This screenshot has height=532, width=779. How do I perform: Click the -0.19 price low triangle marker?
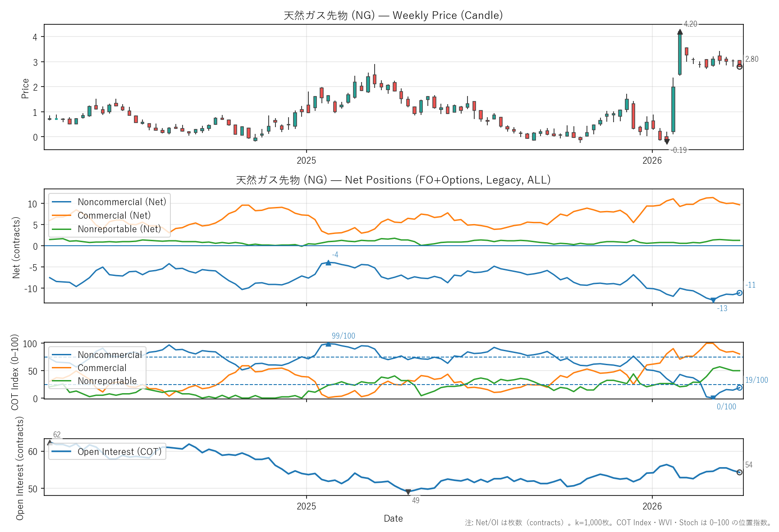point(667,142)
